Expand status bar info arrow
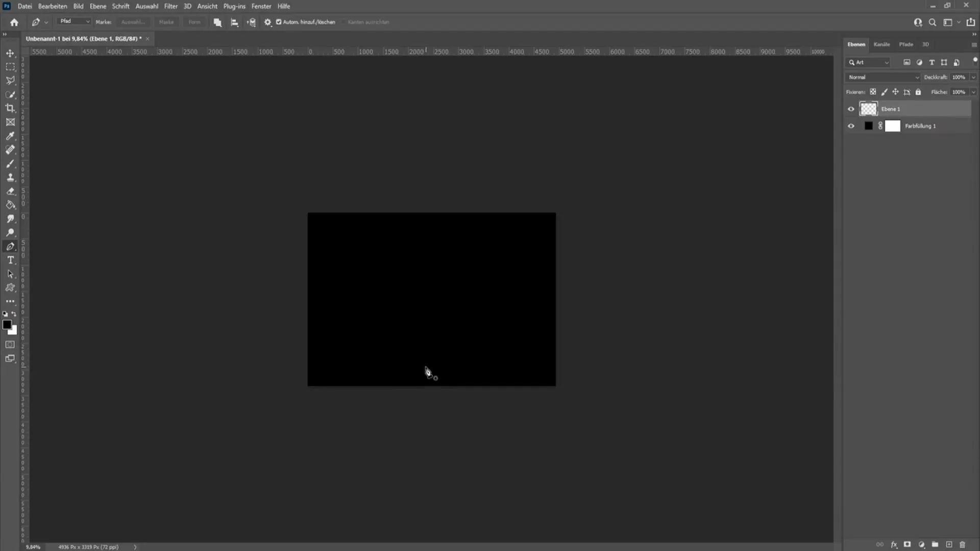980x551 pixels. coord(135,547)
